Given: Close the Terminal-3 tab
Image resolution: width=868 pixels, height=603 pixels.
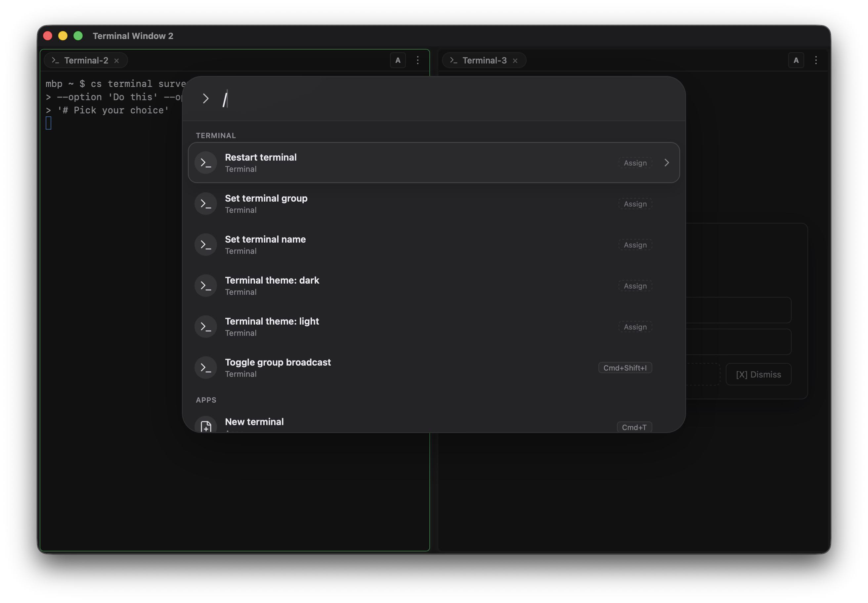Looking at the screenshot, I should click(x=515, y=61).
